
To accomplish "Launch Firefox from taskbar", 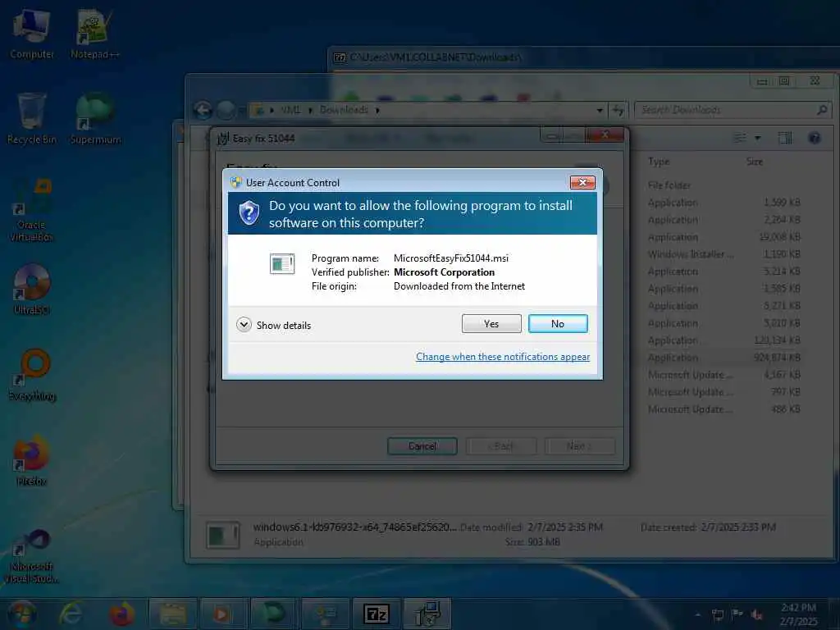I will [121, 614].
